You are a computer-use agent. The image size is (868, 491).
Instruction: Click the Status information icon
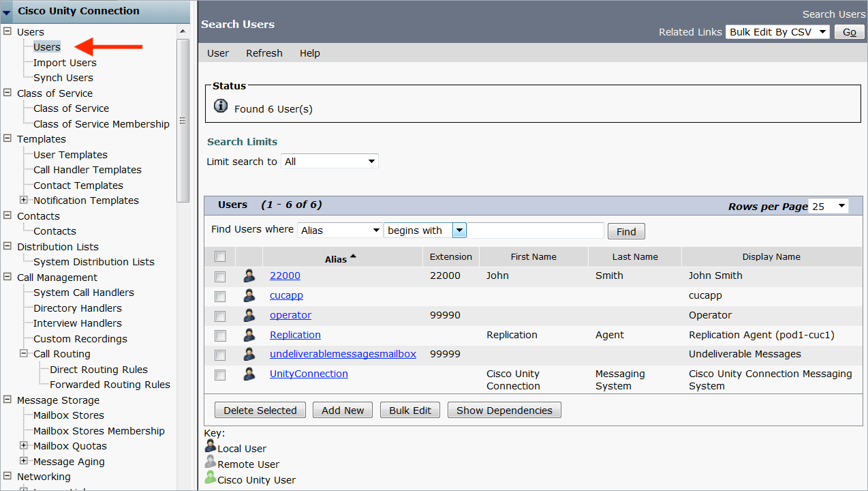point(221,106)
